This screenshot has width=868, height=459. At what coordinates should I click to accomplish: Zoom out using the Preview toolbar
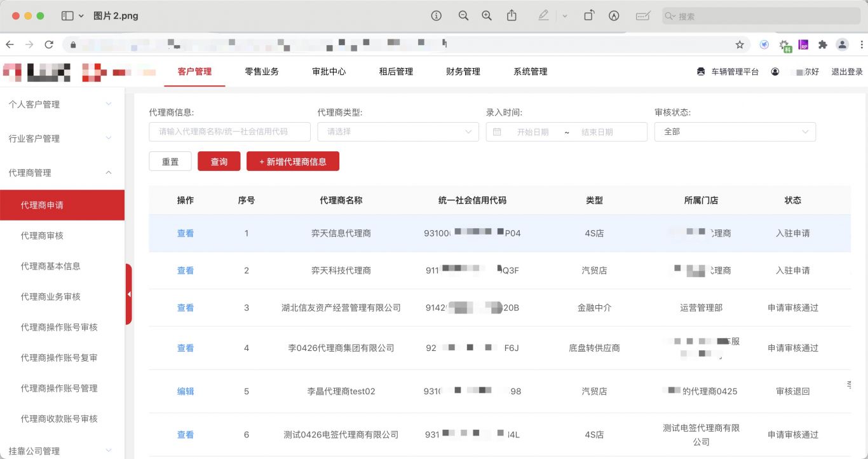pyautogui.click(x=463, y=16)
